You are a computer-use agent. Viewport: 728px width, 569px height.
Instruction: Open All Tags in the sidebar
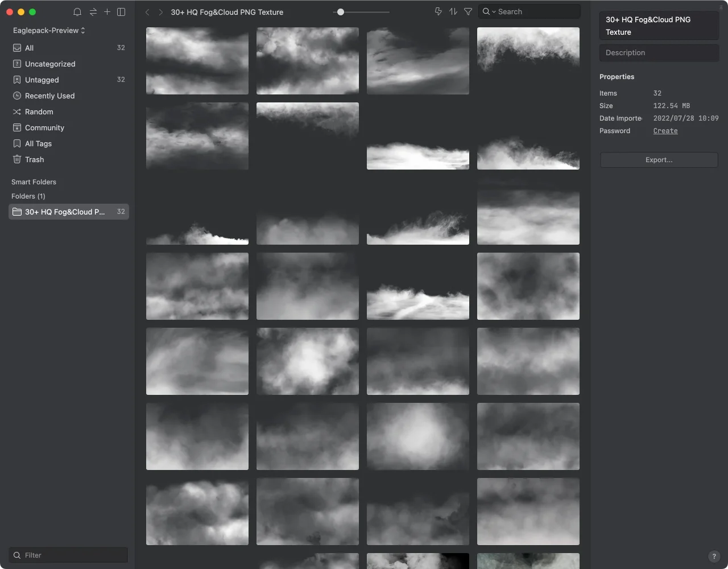click(x=69, y=143)
